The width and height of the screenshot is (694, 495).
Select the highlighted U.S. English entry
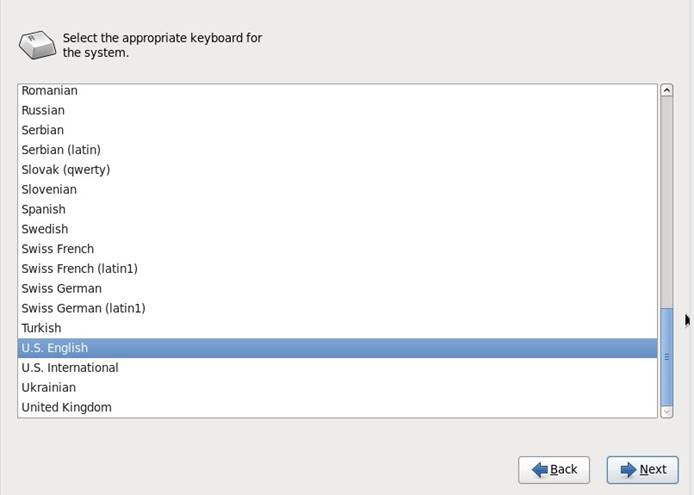pyautogui.click(x=55, y=348)
